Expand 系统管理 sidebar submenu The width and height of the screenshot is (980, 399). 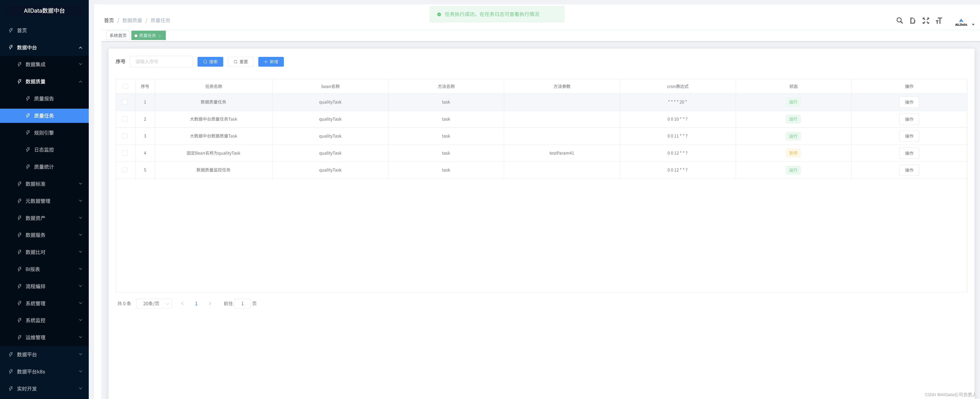coord(44,303)
